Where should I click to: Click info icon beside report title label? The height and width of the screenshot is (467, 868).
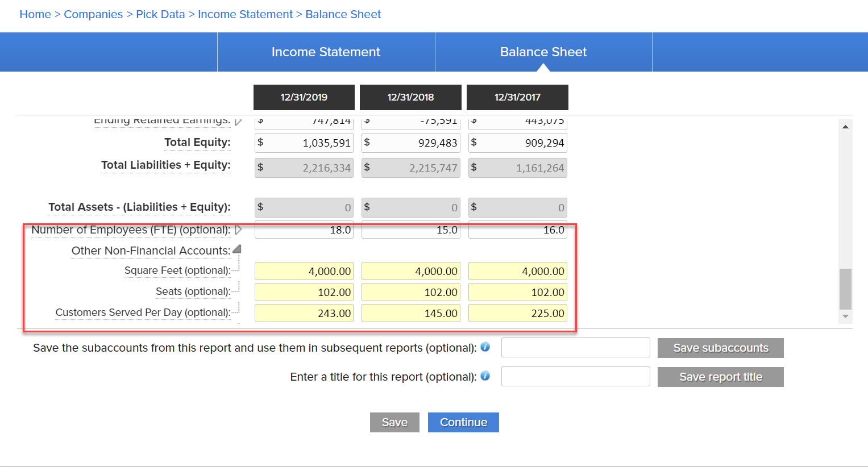pyautogui.click(x=485, y=376)
